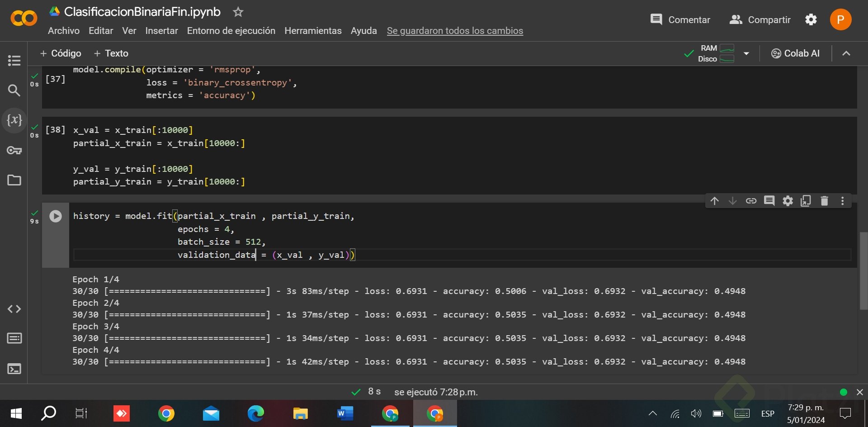Open more cell actions three-dot menu
The width and height of the screenshot is (868, 427).
tap(842, 201)
